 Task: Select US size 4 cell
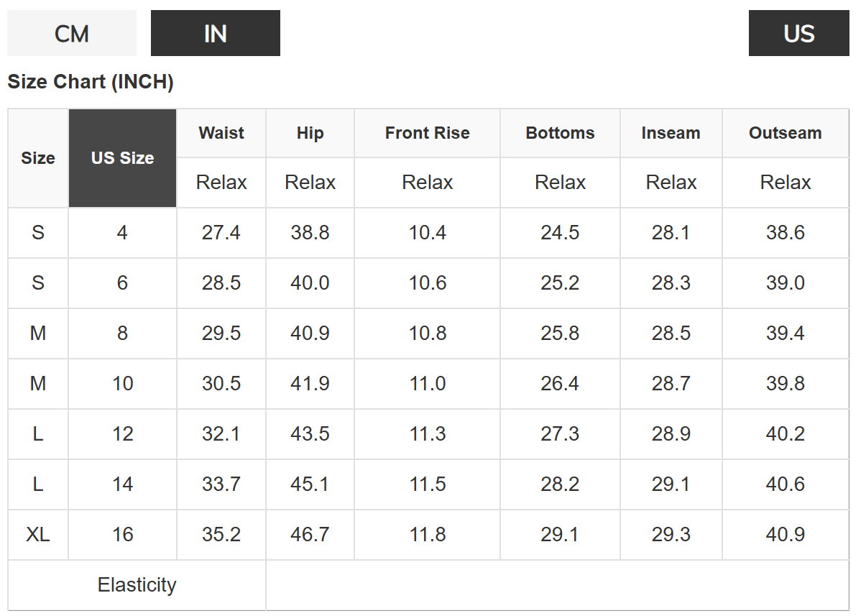[x=122, y=233]
